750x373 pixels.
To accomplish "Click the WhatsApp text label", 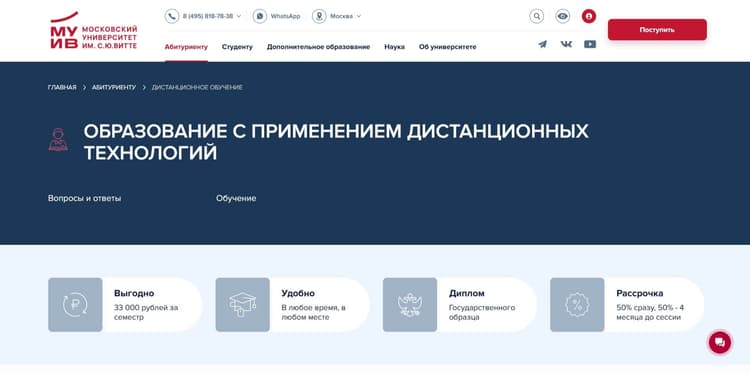I will [x=286, y=16].
